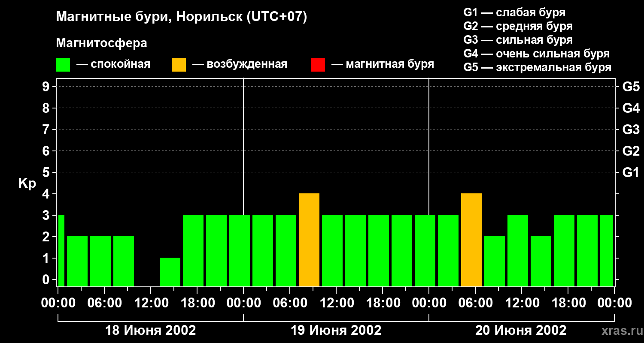Screen dimensions: 644x343
Task: Click '06:00' time label under 18 June
Action: tap(104, 303)
